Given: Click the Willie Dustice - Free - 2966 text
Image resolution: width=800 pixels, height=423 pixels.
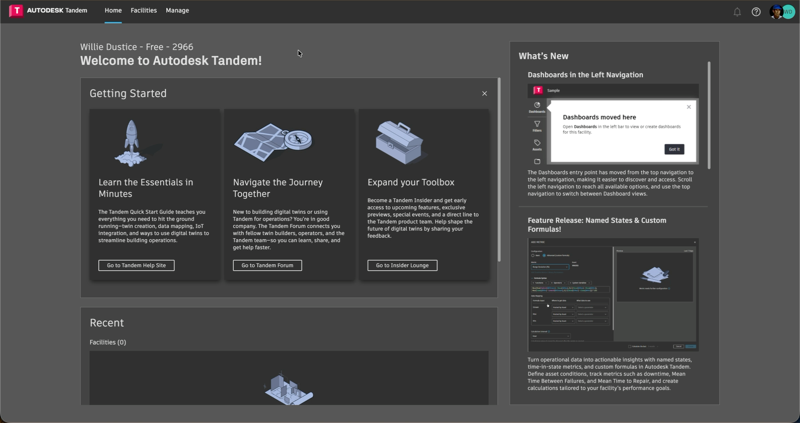Looking at the screenshot, I should [136, 47].
